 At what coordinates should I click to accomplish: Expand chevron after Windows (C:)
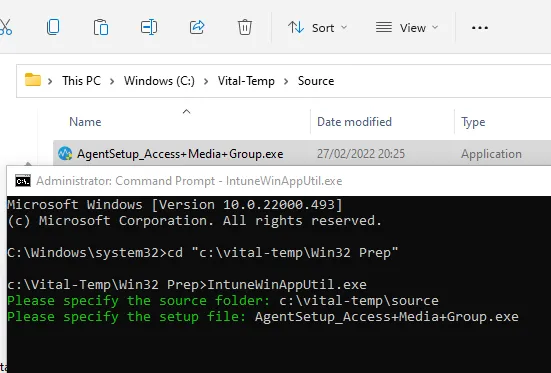coord(206,82)
